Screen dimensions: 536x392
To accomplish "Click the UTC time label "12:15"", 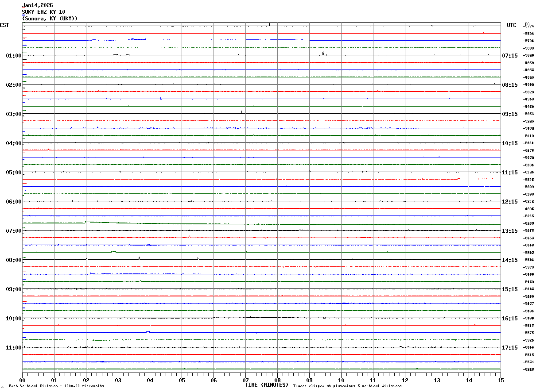I will tap(510, 202).
